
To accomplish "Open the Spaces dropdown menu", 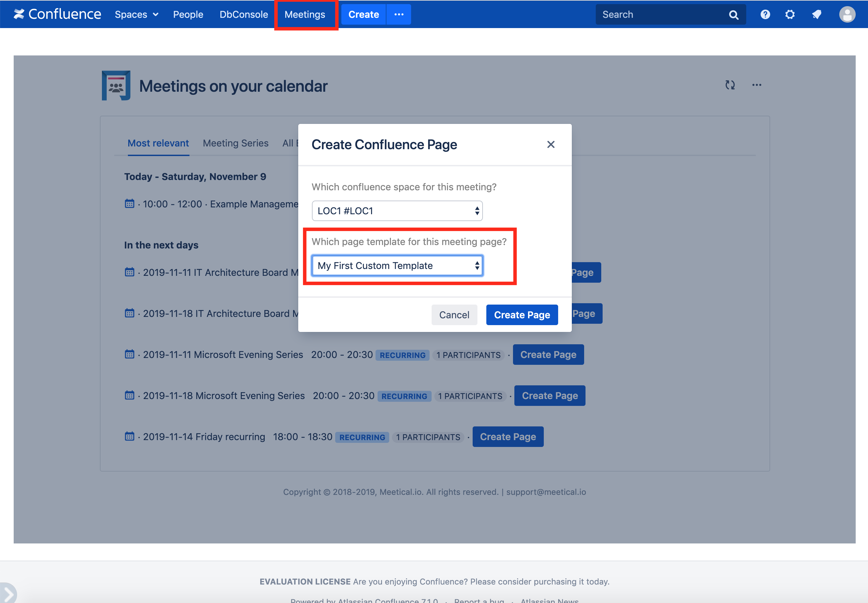I will (x=136, y=14).
